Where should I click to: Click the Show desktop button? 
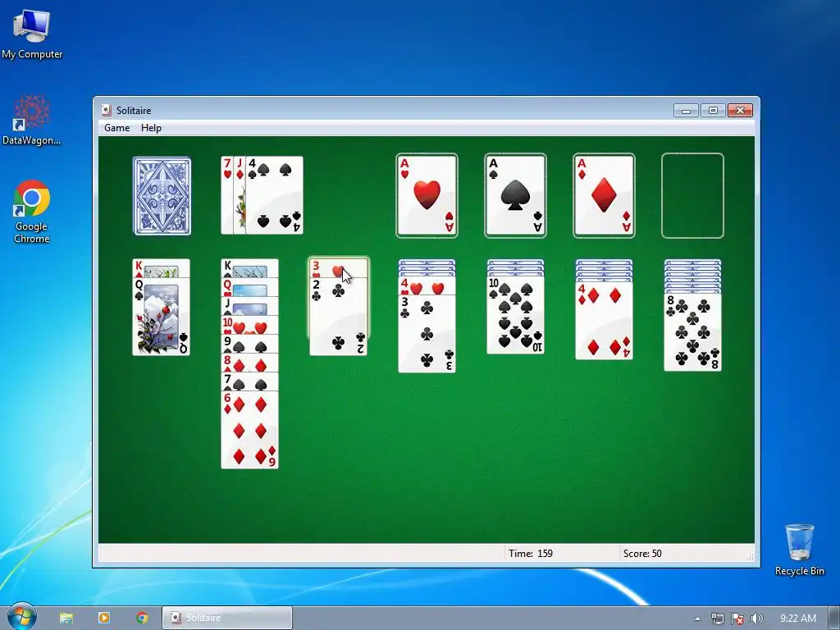coord(834,618)
